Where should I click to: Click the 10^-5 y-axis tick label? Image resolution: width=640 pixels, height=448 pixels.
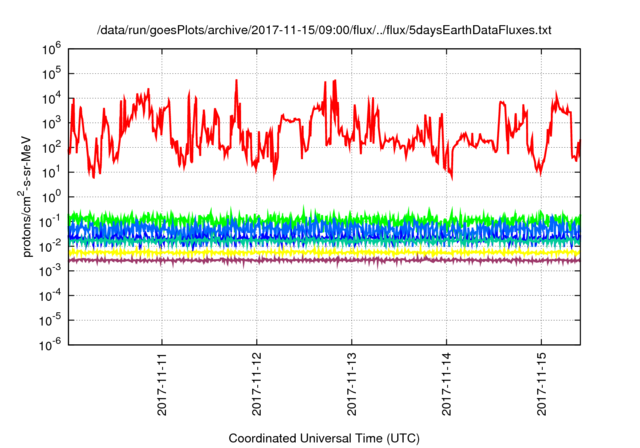point(50,320)
